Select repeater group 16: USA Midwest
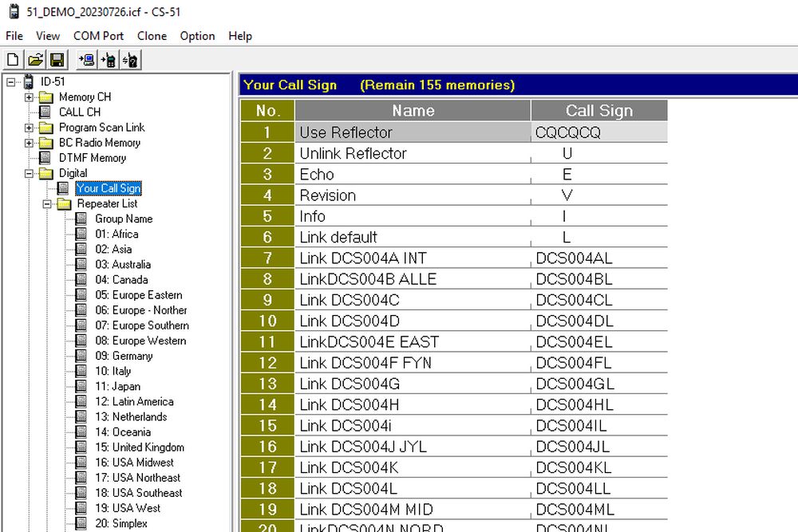Screen dimensions: 798x532 134,463
